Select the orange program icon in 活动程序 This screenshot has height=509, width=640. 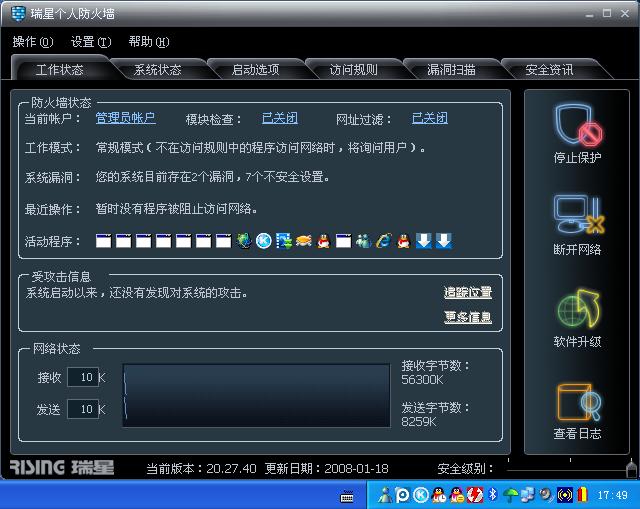coord(304,241)
